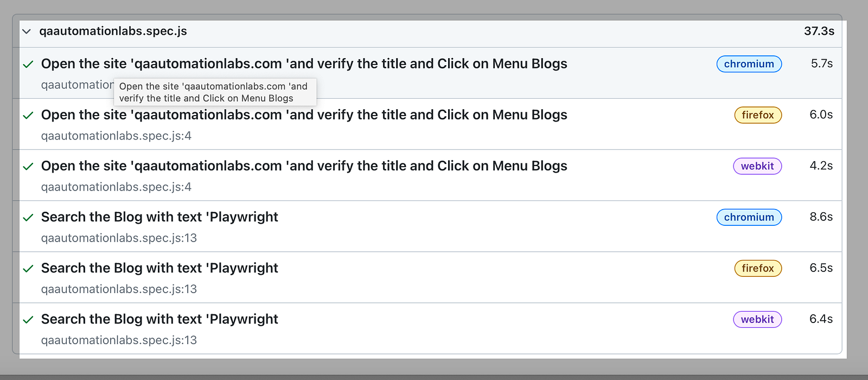
Task: Select chromium badge on the 5.7s test
Action: click(x=749, y=64)
